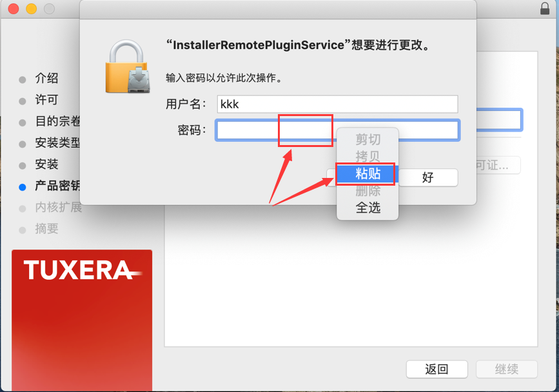This screenshot has height=392, width=559.
Task: Click the 继续 button
Action: (507, 369)
